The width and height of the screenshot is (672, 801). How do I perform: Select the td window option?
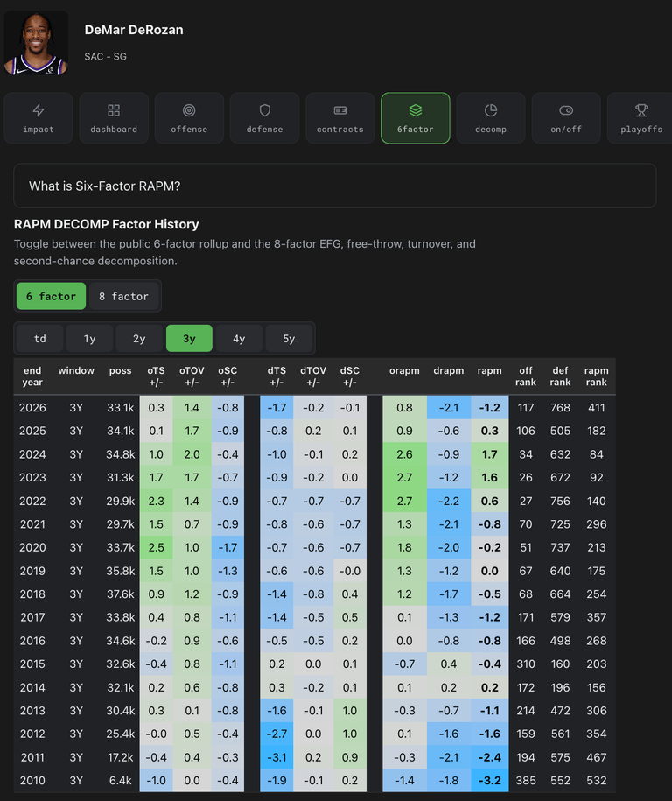point(40,339)
